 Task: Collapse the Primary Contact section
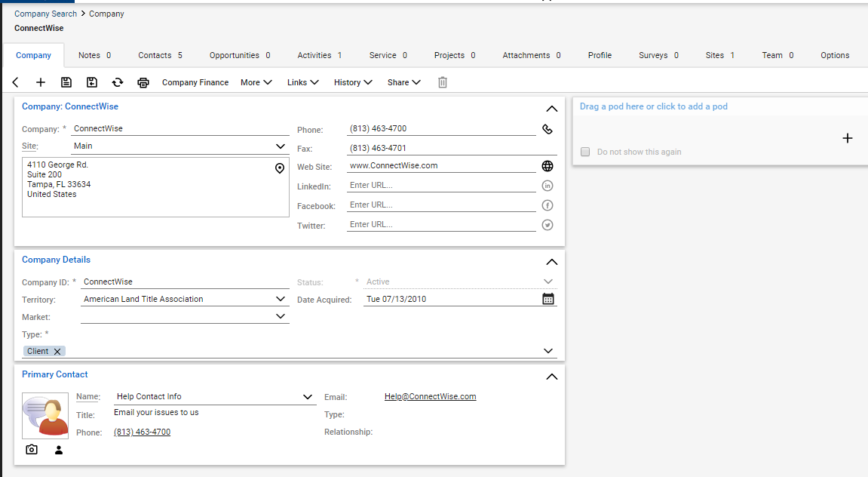(x=551, y=377)
